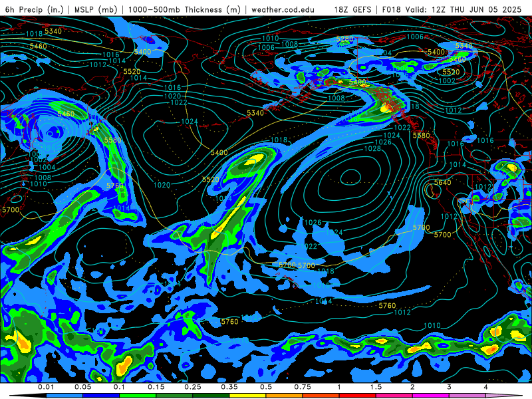Click the light blue 0.01 legend color segment
The height and width of the screenshot is (399, 532).
coord(65,396)
